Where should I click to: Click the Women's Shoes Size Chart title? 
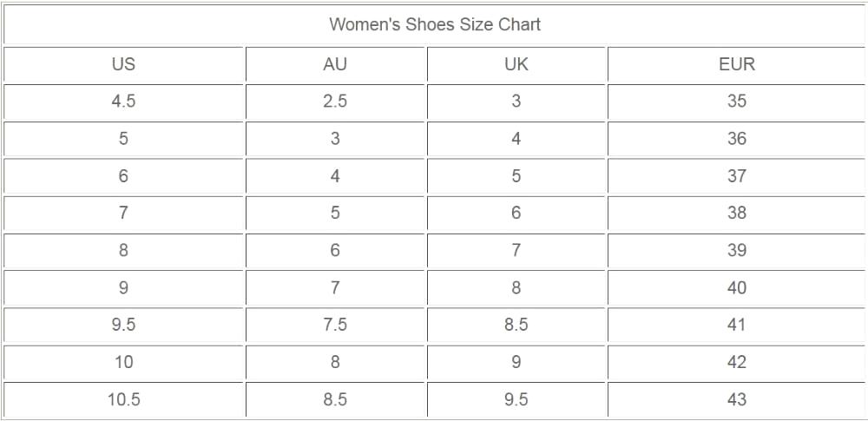[x=434, y=24]
